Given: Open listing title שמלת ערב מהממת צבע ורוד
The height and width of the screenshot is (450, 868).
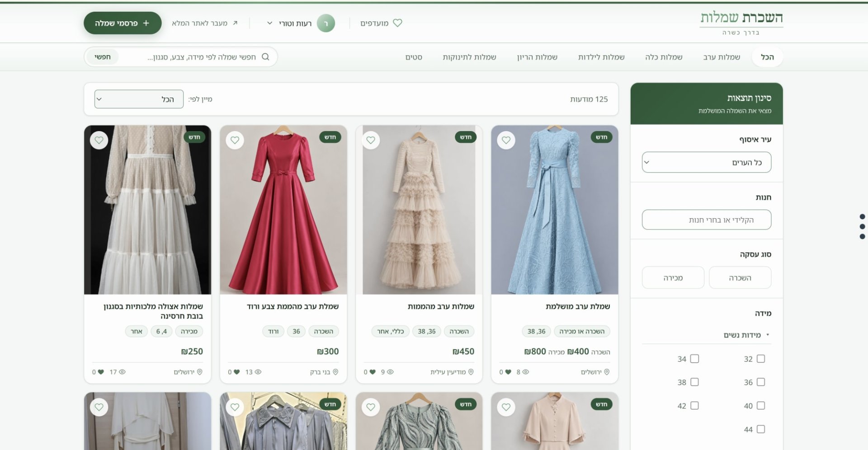Looking at the screenshot, I should click(292, 306).
